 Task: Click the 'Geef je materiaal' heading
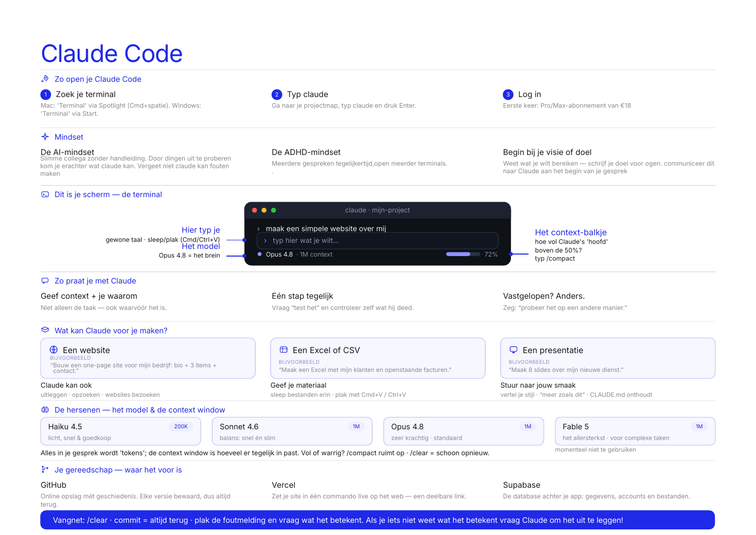pyautogui.click(x=299, y=386)
